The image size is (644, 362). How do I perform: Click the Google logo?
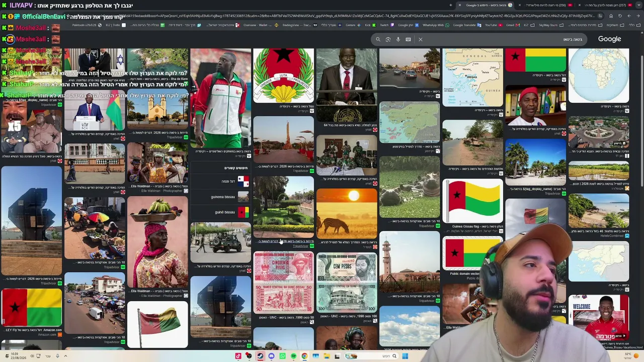(x=609, y=39)
